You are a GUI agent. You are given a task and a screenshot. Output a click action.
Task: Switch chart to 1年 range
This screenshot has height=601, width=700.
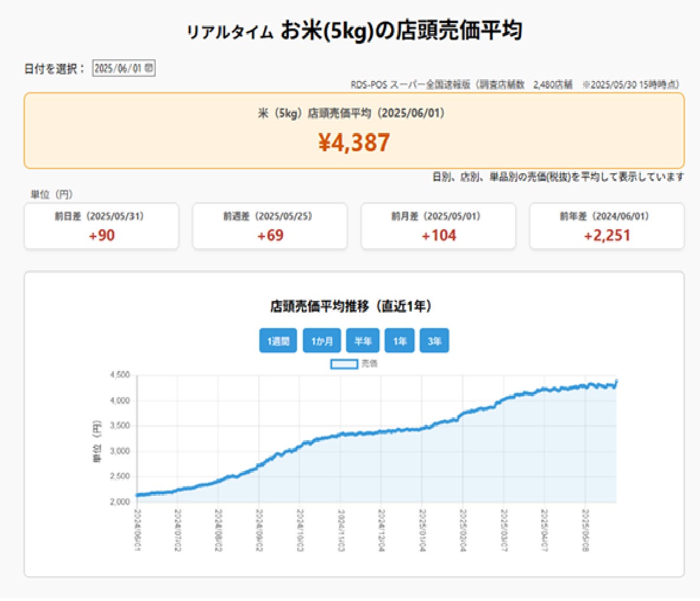(399, 341)
